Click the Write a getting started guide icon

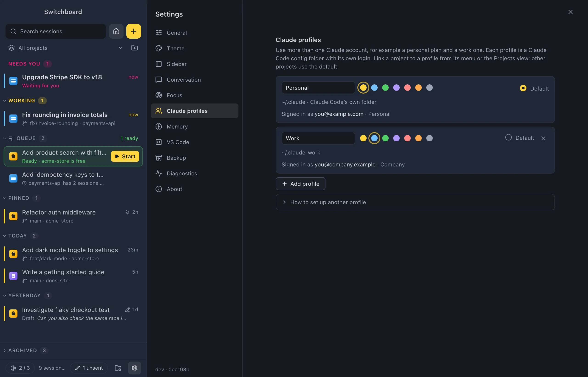coord(13,276)
